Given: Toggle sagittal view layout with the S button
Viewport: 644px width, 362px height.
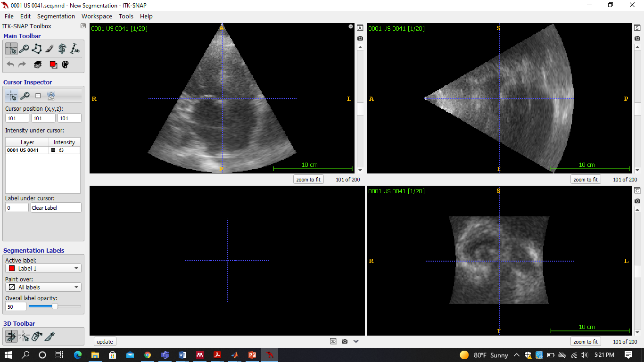Looking at the screenshot, I should pos(637,28).
